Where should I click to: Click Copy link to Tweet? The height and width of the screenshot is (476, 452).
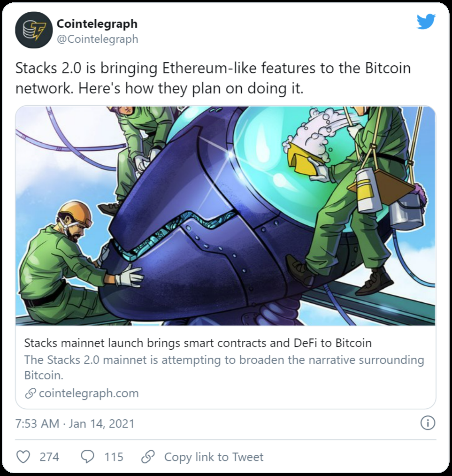(214, 457)
